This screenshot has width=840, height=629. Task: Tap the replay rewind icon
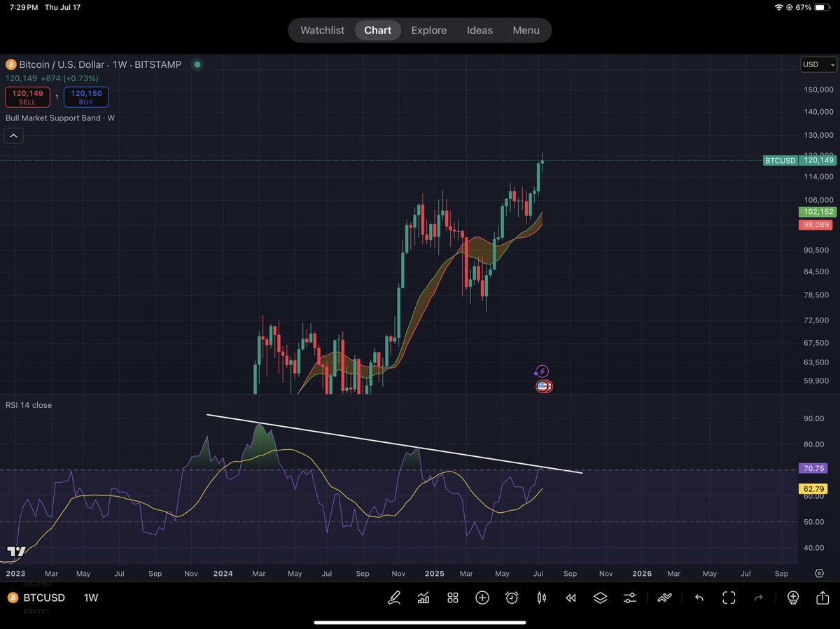(x=570, y=598)
